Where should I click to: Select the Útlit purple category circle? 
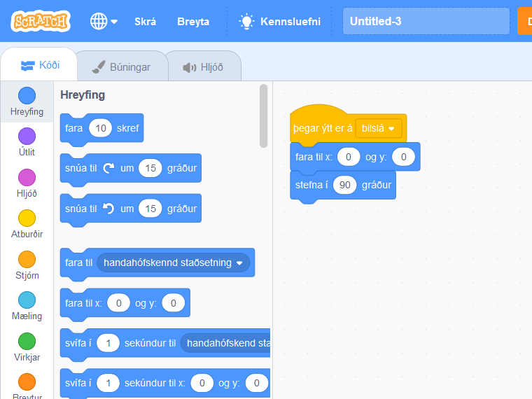[x=27, y=136]
